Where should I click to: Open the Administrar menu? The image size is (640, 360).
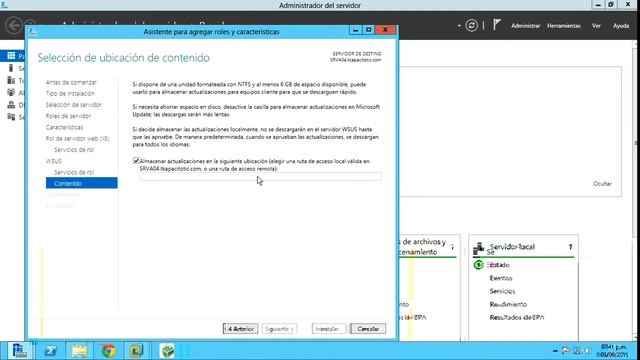point(526,26)
